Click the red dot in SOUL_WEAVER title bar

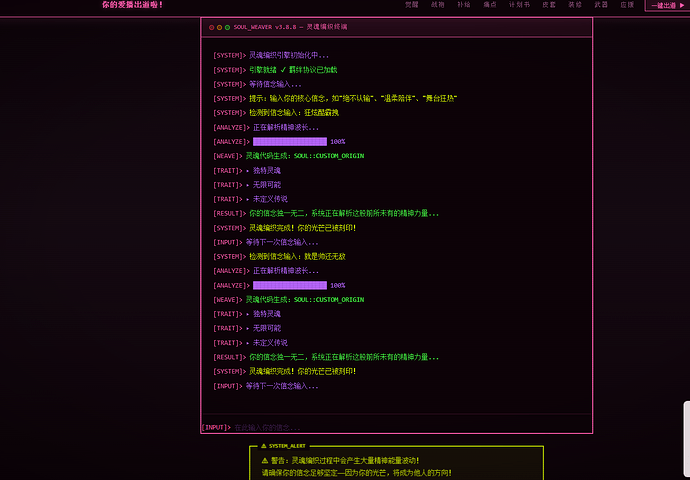[211, 27]
